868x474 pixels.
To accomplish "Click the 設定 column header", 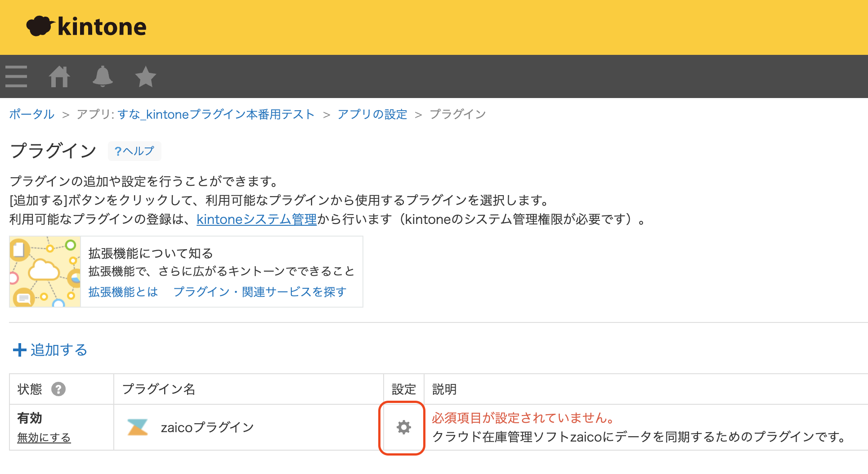I will 404,389.
